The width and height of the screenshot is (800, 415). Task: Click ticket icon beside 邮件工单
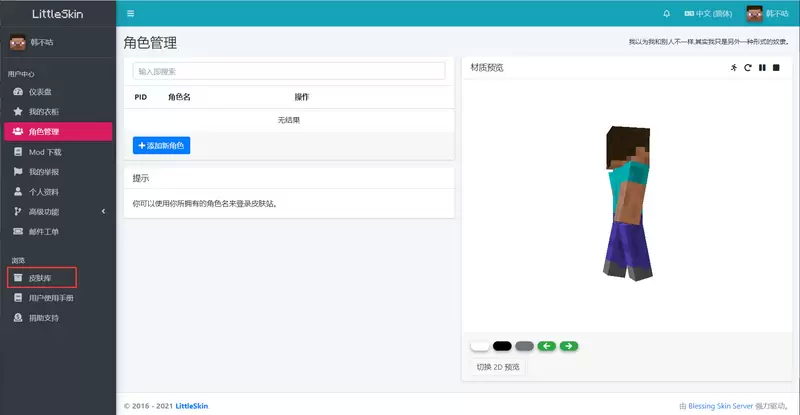coord(18,231)
